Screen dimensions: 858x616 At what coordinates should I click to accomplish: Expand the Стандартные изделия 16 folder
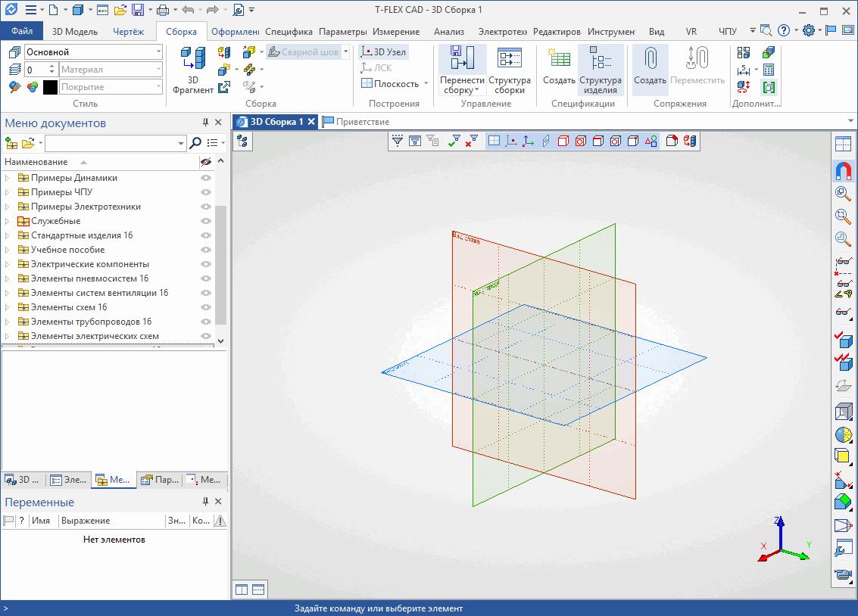(x=8, y=235)
